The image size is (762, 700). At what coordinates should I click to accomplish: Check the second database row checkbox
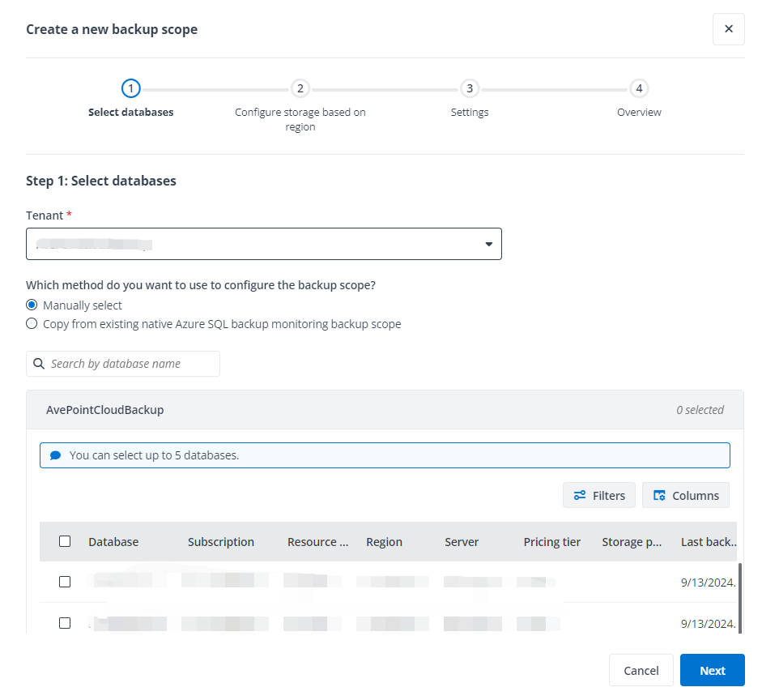[x=65, y=623]
